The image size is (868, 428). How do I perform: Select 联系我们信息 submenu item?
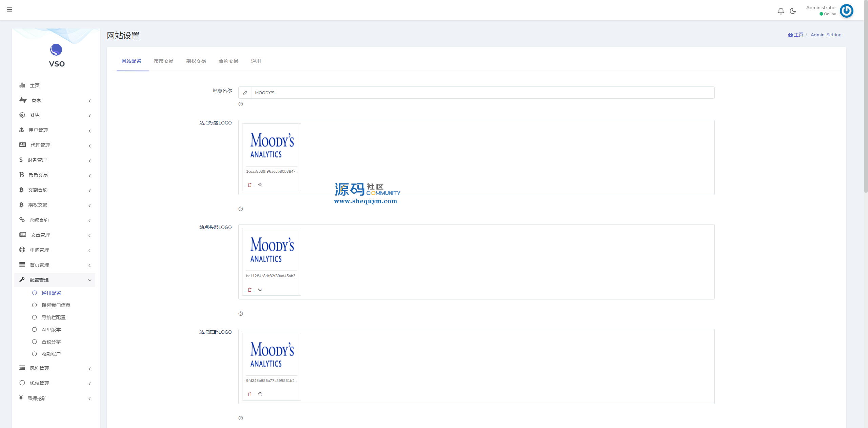(56, 305)
